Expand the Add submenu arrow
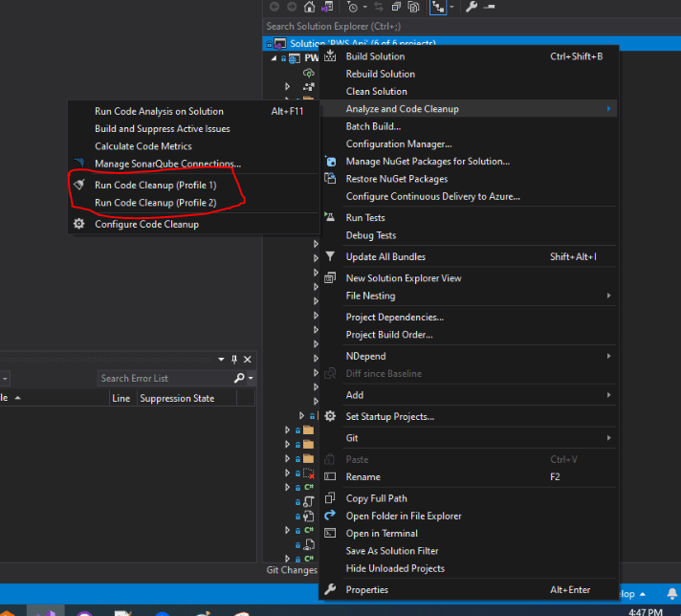Viewport: 681px width, 616px height. pos(609,395)
